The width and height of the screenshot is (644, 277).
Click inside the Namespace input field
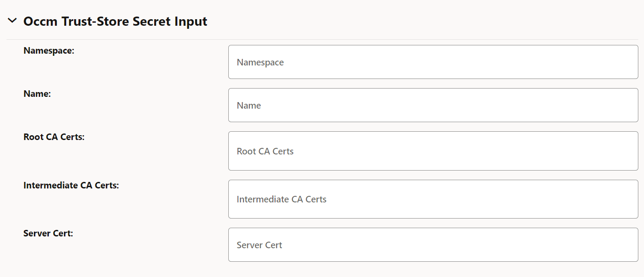pyautogui.click(x=433, y=62)
